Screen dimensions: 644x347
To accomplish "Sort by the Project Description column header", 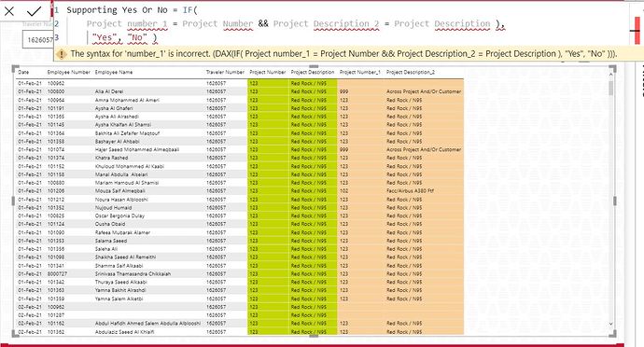I will 313,72.
